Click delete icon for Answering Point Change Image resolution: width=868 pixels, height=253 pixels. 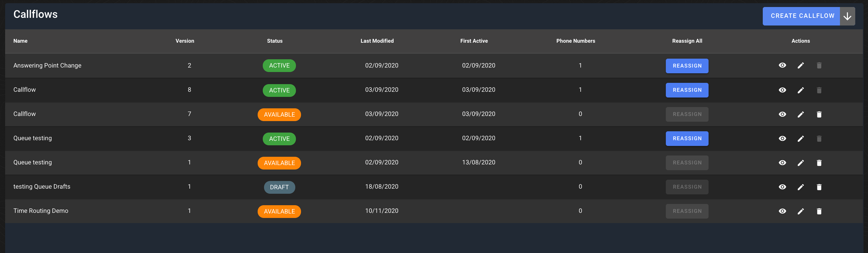(819, 65)
